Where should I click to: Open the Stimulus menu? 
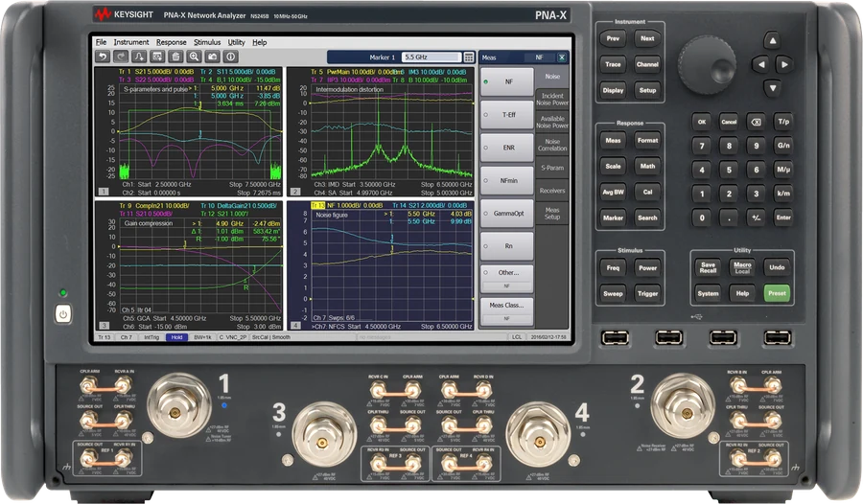coord(207,42)
